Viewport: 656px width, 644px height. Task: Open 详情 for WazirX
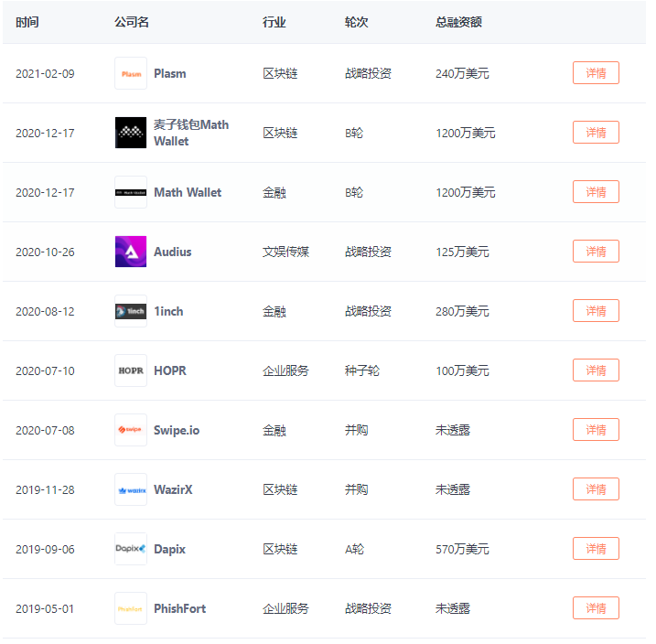click(x=596, y=488)
